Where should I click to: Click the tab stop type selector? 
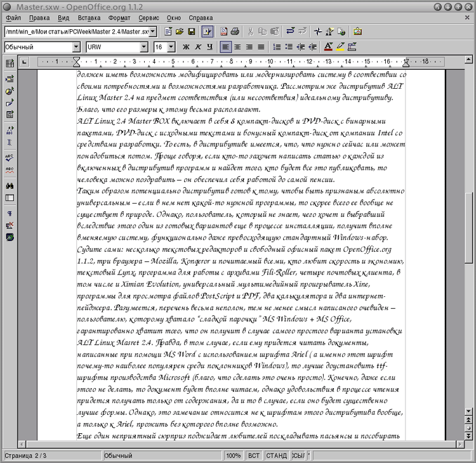(x=24, y=62)
